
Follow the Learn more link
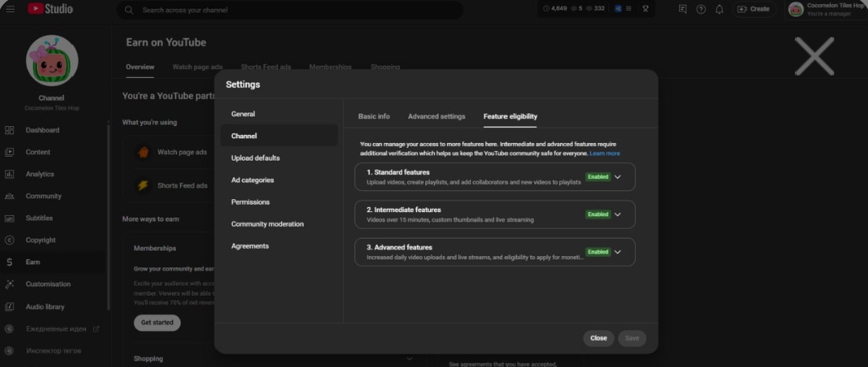tap(604, 153)
